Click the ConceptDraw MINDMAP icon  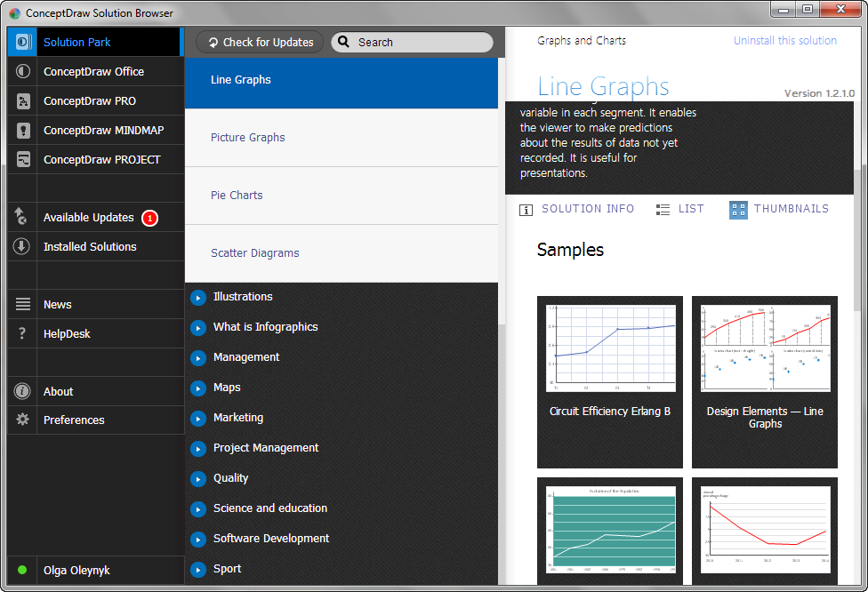click(23, 130)
